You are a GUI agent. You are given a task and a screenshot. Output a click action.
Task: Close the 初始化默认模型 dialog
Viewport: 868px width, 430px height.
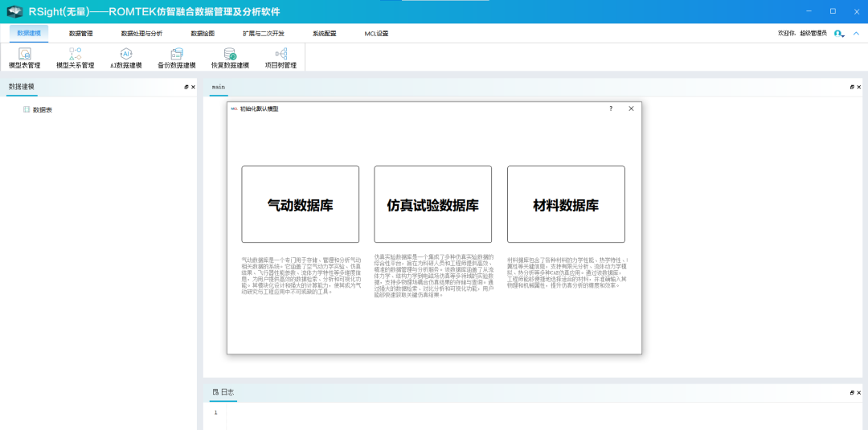(x=631, y=109)
